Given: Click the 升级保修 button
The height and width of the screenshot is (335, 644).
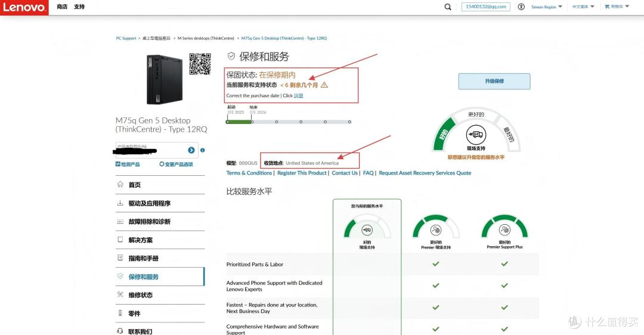Looking at the screenshot, I should [494, 81].
